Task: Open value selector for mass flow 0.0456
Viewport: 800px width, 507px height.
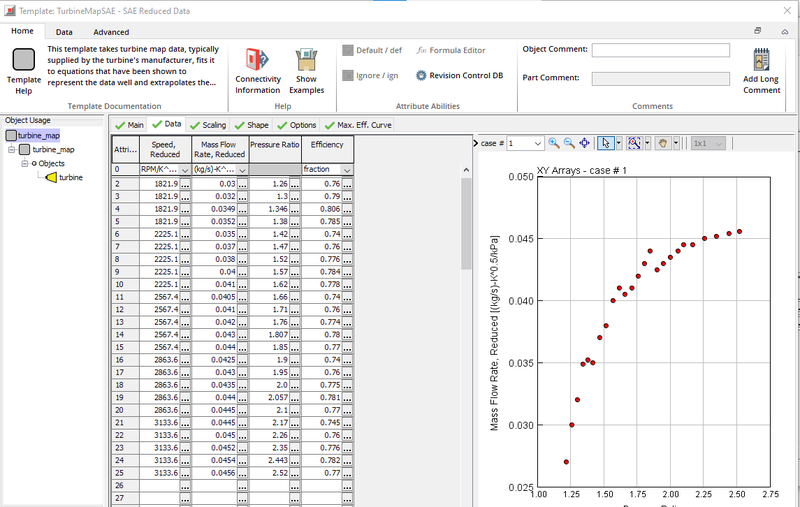Action: tap(242, 473)
